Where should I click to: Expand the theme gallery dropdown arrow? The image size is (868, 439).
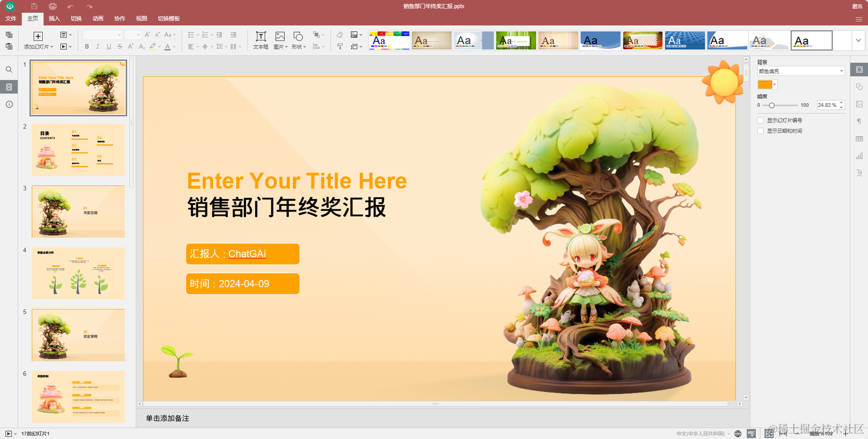[x=859, y=40]
